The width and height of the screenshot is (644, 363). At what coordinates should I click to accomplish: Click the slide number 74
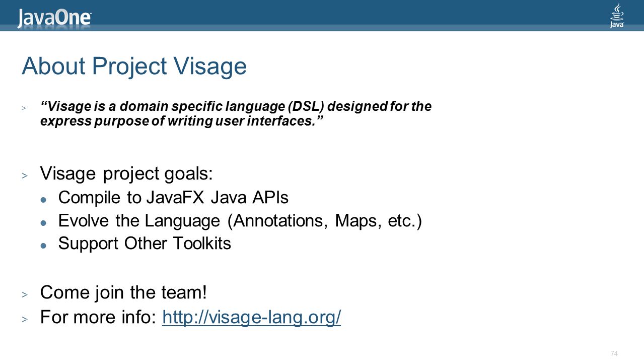[614, 352]
